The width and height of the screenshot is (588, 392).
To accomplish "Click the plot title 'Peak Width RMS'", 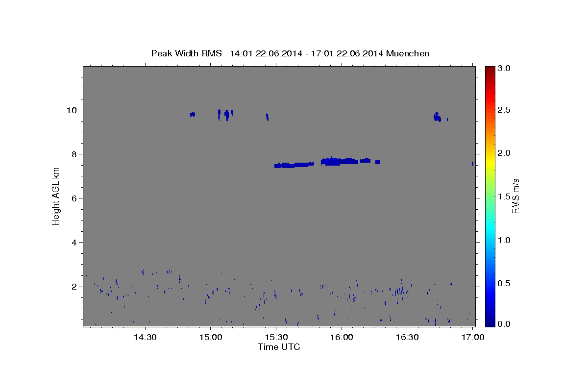I will coord(186,53).
